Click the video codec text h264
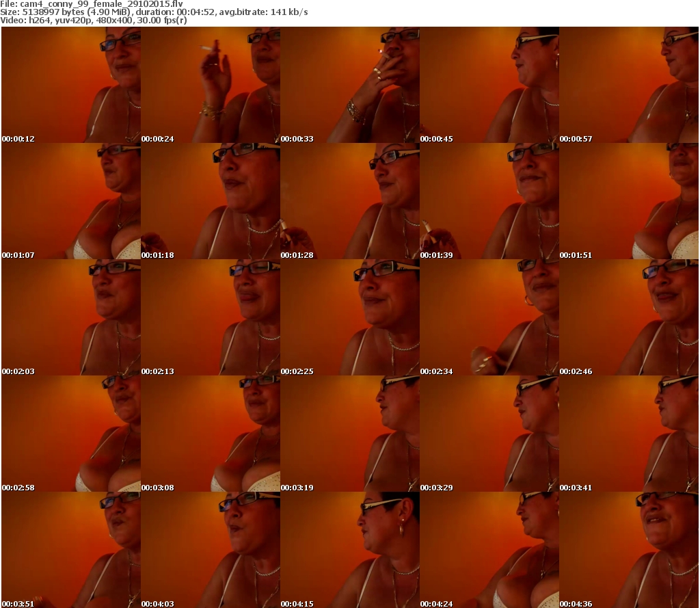 point(40,20)
